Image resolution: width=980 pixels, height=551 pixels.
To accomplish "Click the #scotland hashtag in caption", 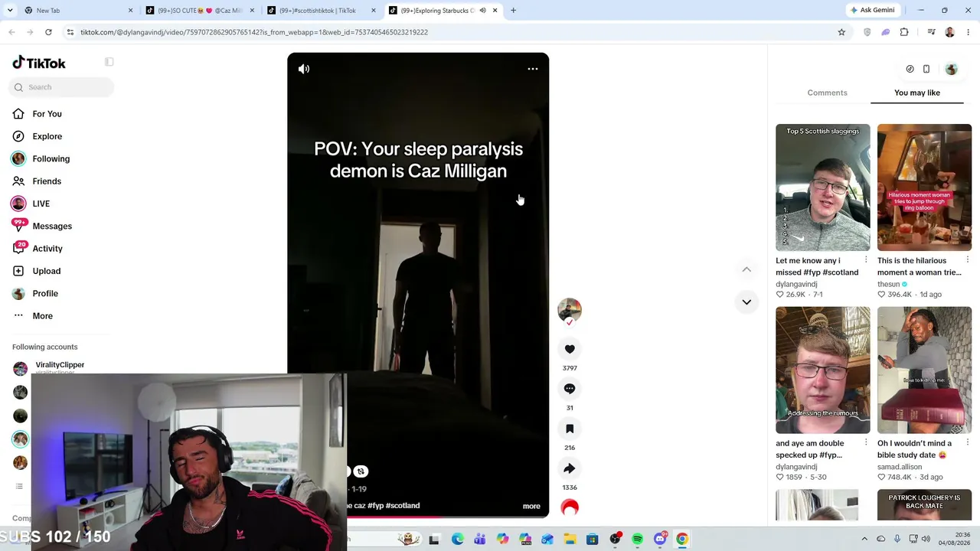I will [403, 506].
